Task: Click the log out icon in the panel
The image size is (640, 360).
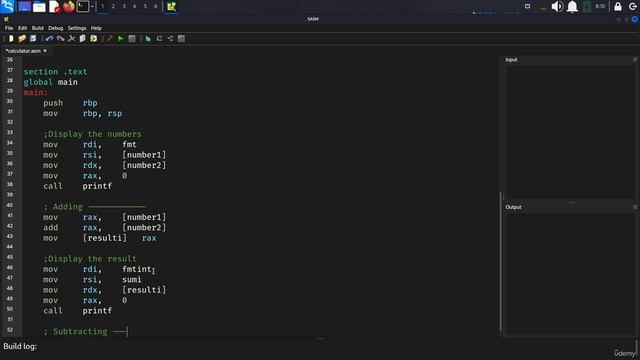Action: pos(633,6)
